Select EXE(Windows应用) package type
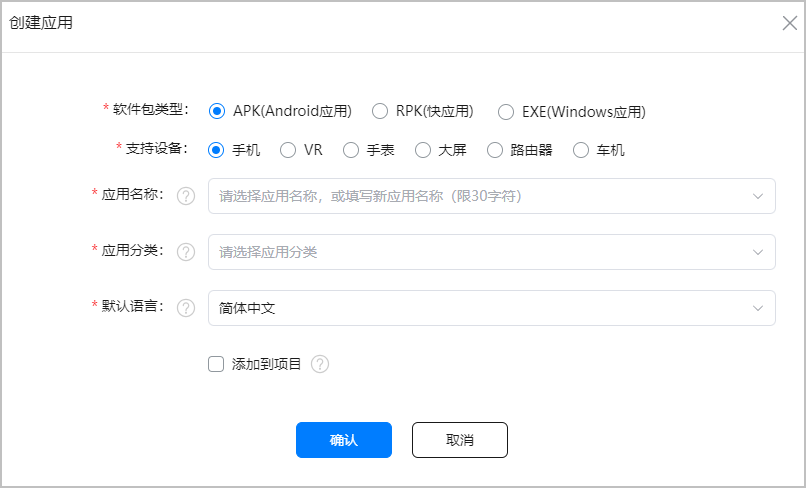 [506, 111]
